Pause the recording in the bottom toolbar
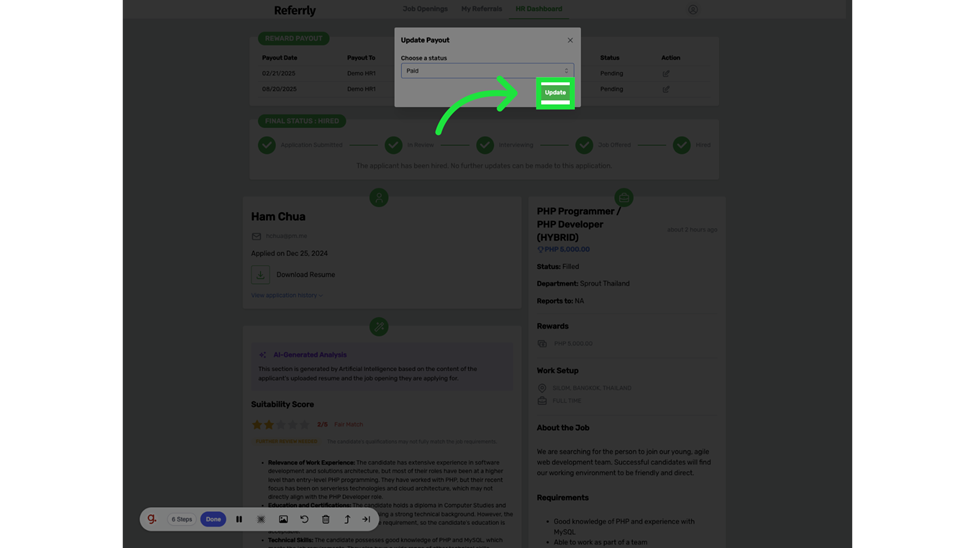The image size is (975, 548). (x=239, y=519)
